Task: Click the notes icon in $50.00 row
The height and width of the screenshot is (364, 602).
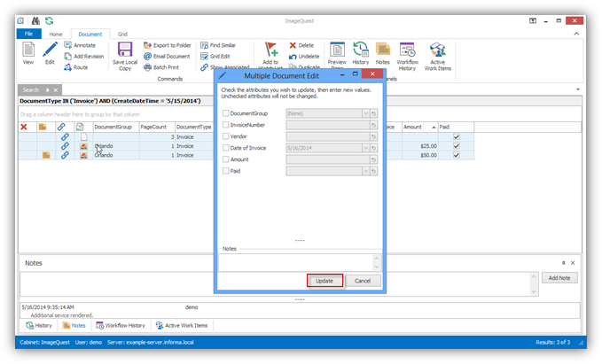Action: click(x=46, y=155)
